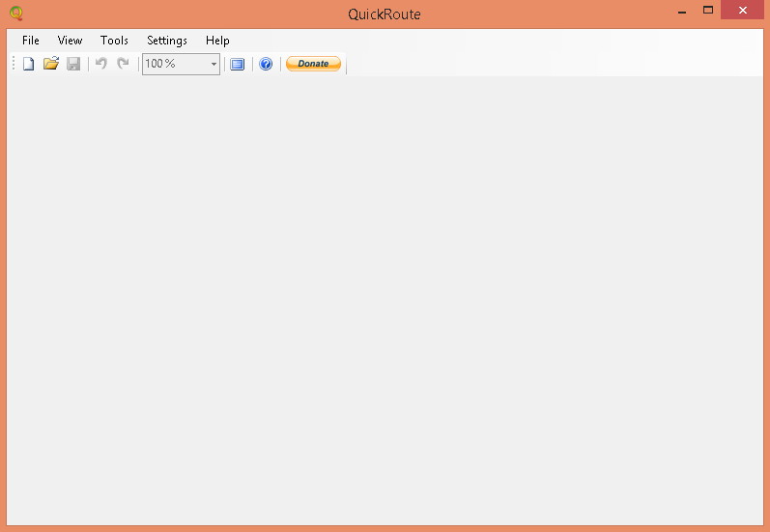Click inside the 100 % zoom text field
This screenshot has width=770, height=532.
coord(174,64)
